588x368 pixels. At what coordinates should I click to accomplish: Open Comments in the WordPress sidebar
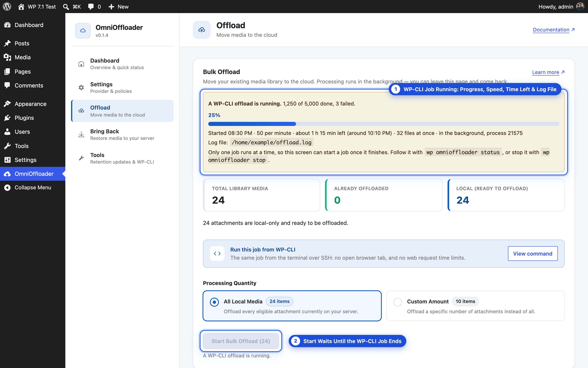(32, 85)
